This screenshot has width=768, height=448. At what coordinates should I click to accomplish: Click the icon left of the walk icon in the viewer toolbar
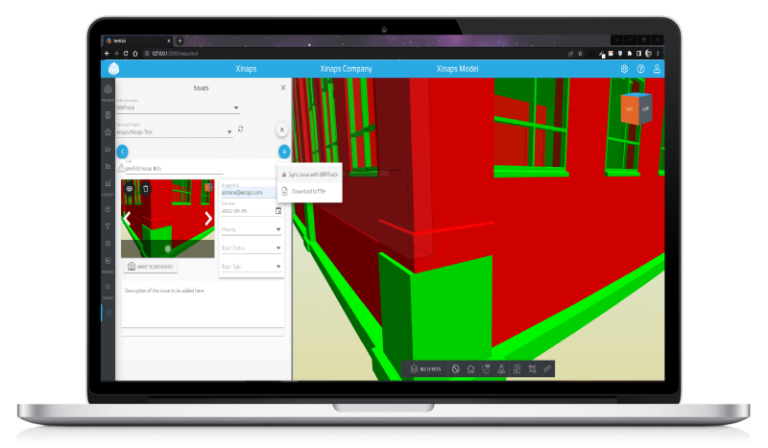tap(486, 369)
